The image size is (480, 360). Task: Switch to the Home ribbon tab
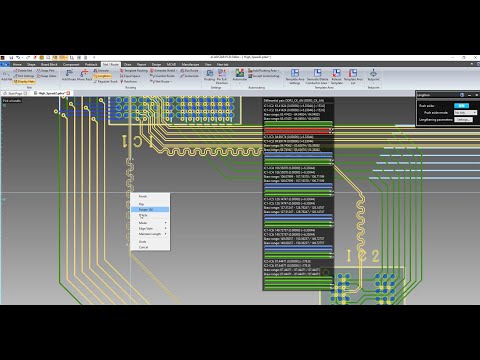pyautogui.click(x=17, y=64)
